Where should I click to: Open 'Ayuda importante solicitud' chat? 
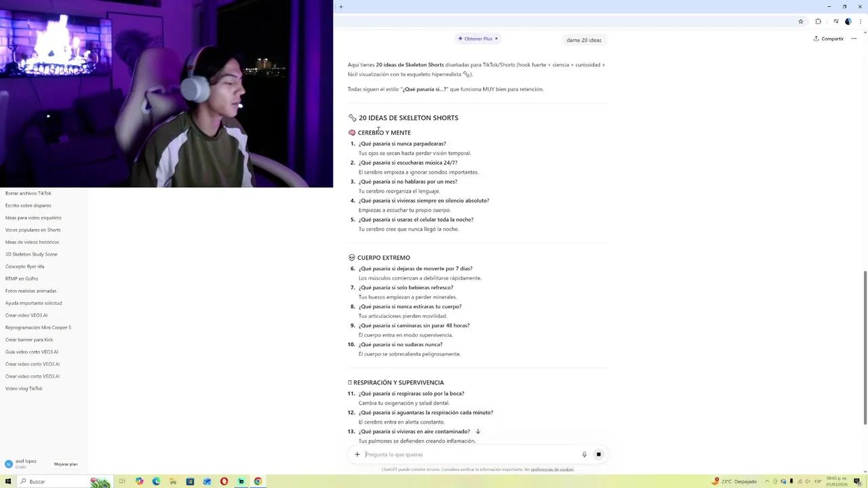(x=33, y=303)
